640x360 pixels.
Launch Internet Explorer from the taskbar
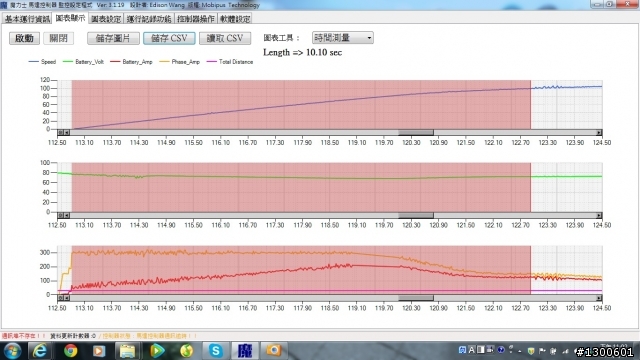[40, 351]
